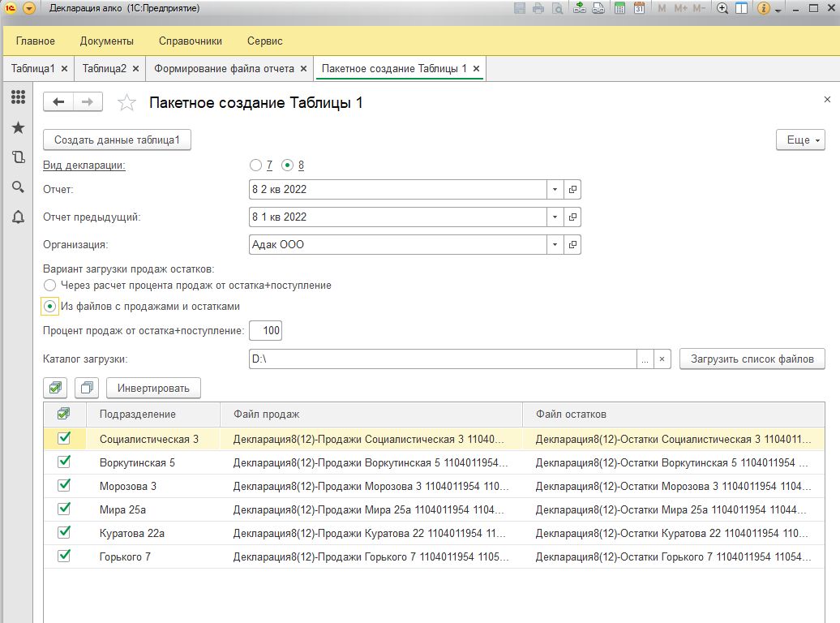Viewport: 840px width, 623px height.
Task: Expand the Отчет dropdown list
Action: pyautogui.click(x=555, y=189)
